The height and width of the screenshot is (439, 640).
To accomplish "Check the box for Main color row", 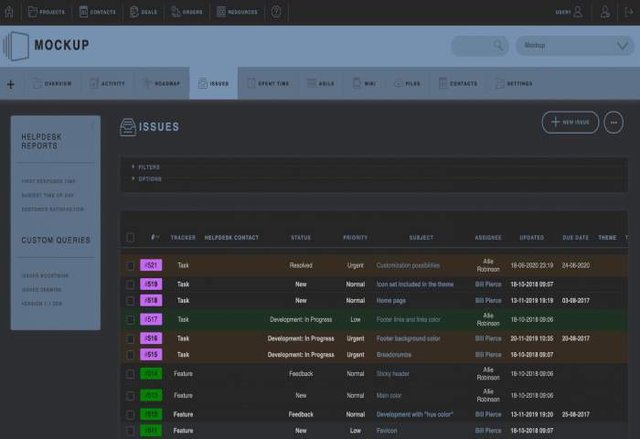I will (x=130, y=396).
